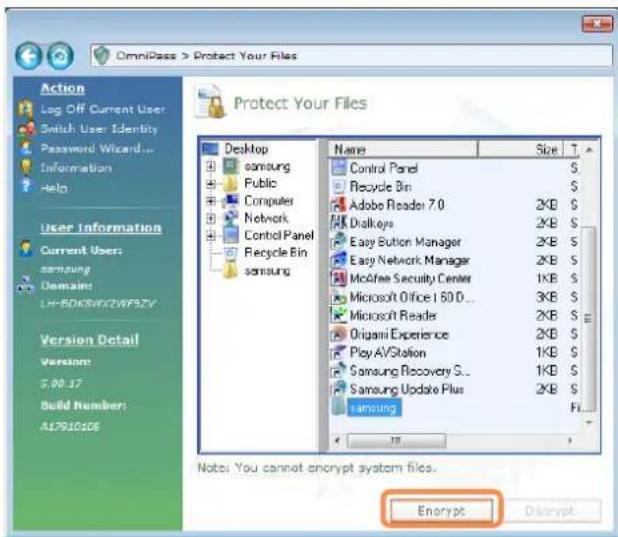This screenshot has width=618, height=537.
Task: Select the McAfee Security Center file name
Action: [410, 278]
